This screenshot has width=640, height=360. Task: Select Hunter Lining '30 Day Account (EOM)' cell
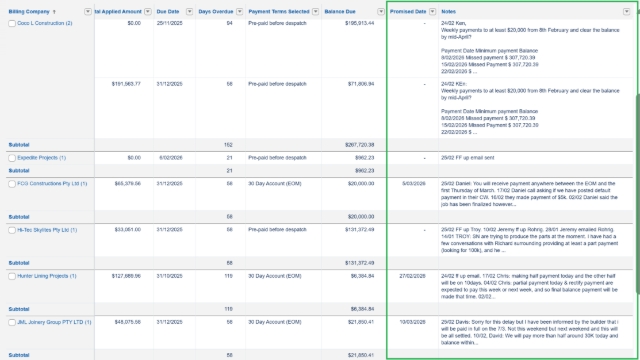[x=275, y=276]
